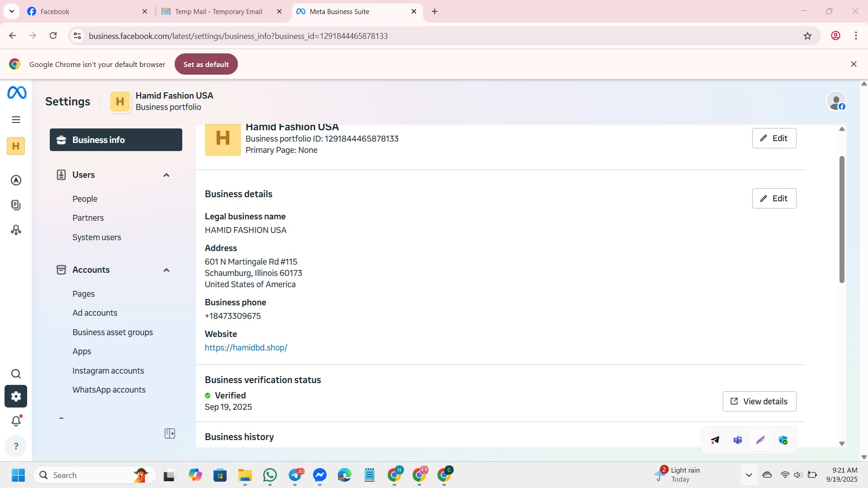Open the compass icon in left rail
The image size is (868, 488).
pyautogui.click(x=16, y=180)
